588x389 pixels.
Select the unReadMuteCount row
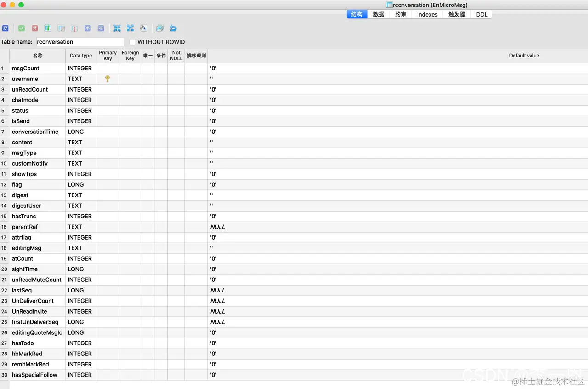coord(294,280)
